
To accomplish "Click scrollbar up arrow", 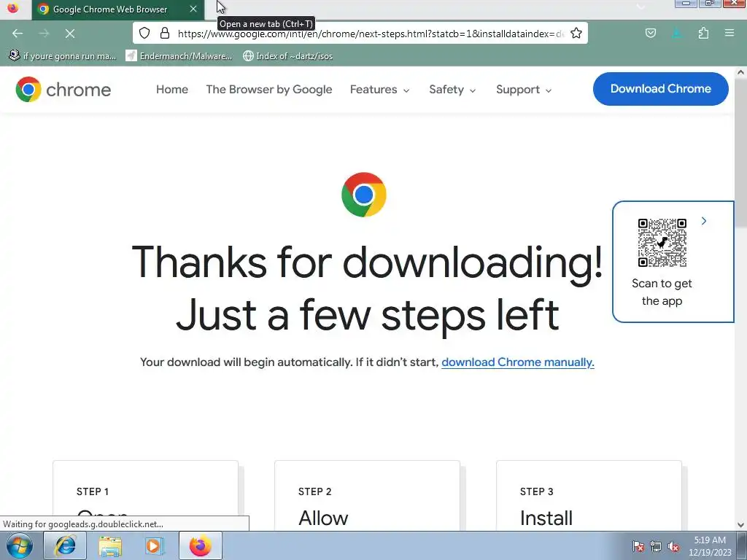I will coord(740,72).
